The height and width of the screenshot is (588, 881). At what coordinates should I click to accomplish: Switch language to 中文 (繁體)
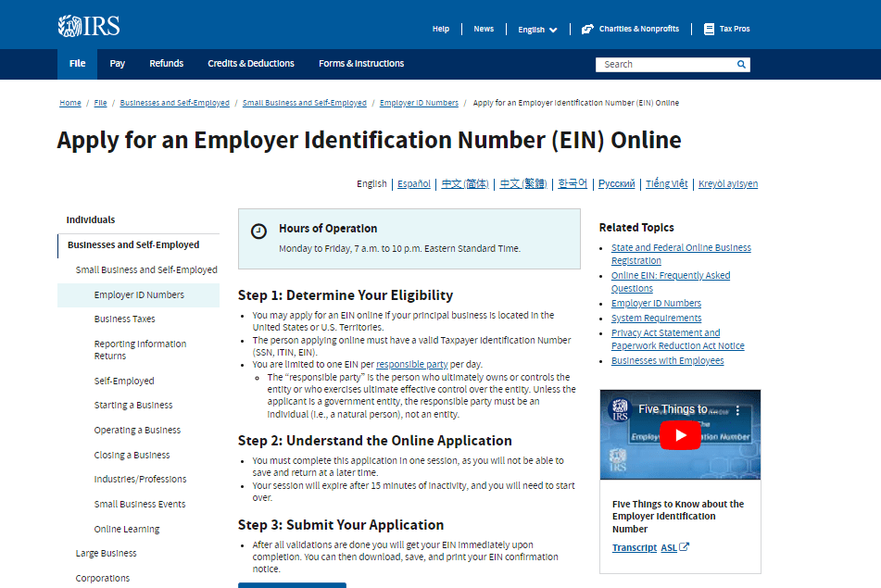523,183
